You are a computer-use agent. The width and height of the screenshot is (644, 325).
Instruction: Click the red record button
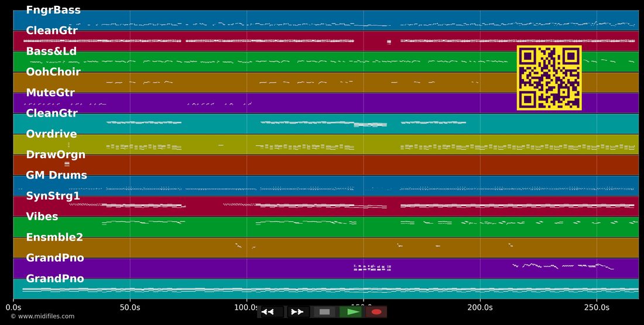[x=376, y=312]
